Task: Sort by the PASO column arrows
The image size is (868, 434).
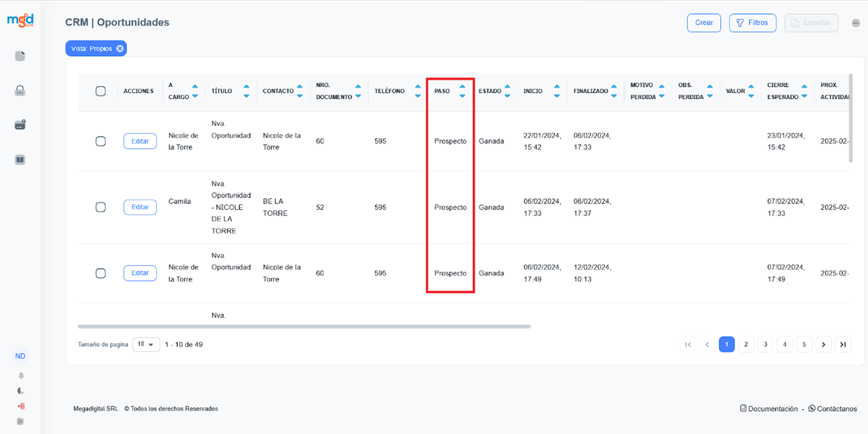Action: (x=462, y=91)
